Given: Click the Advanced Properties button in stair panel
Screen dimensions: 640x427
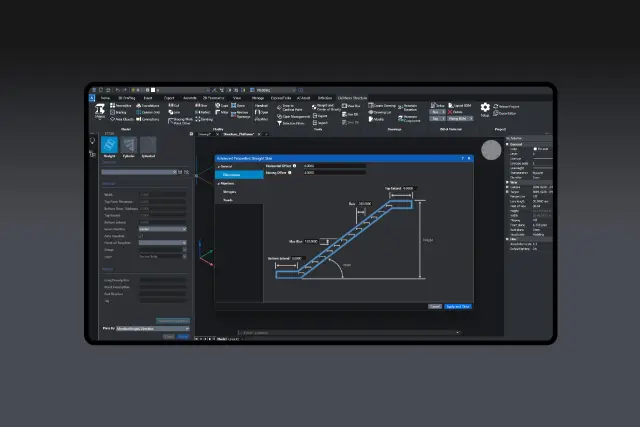Looking at the screenshot, I should pyautogui.click(x=173, y=321).
